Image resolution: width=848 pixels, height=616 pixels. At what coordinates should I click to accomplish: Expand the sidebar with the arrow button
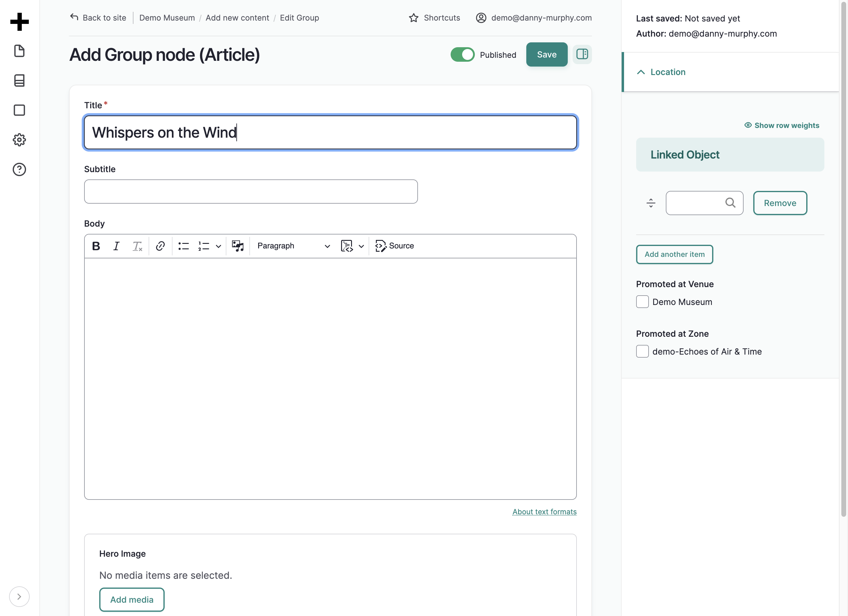[x=19, y=597]
